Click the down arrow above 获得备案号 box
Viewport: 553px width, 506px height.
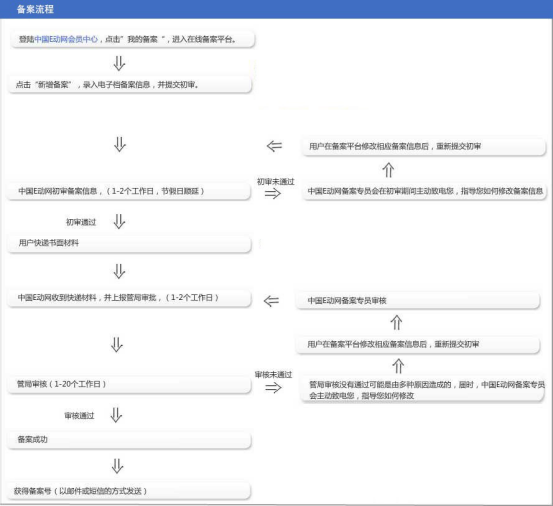pyautogui.click(x=117, y=466)
